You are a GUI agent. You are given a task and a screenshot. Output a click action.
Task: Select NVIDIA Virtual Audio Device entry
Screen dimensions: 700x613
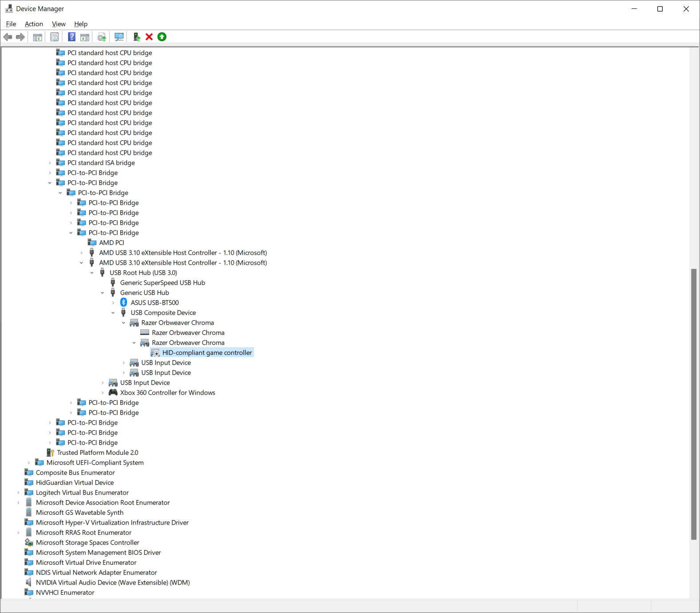[x=113, y=582]
